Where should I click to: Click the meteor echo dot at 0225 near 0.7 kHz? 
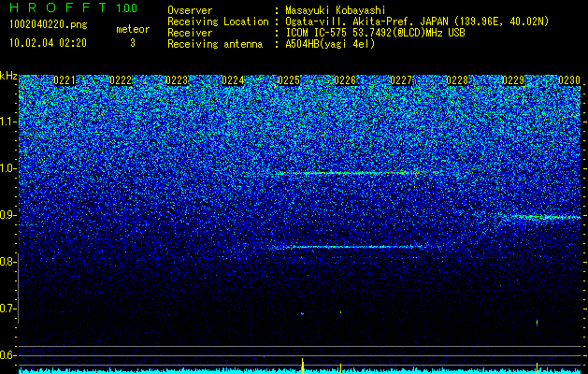[x=302, y=313]
